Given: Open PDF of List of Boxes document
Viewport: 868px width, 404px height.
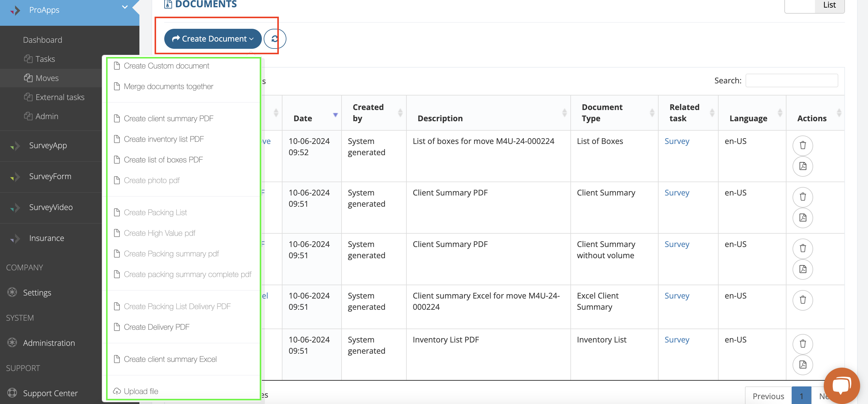Looking at the screenshot, I should click(803, 166).
